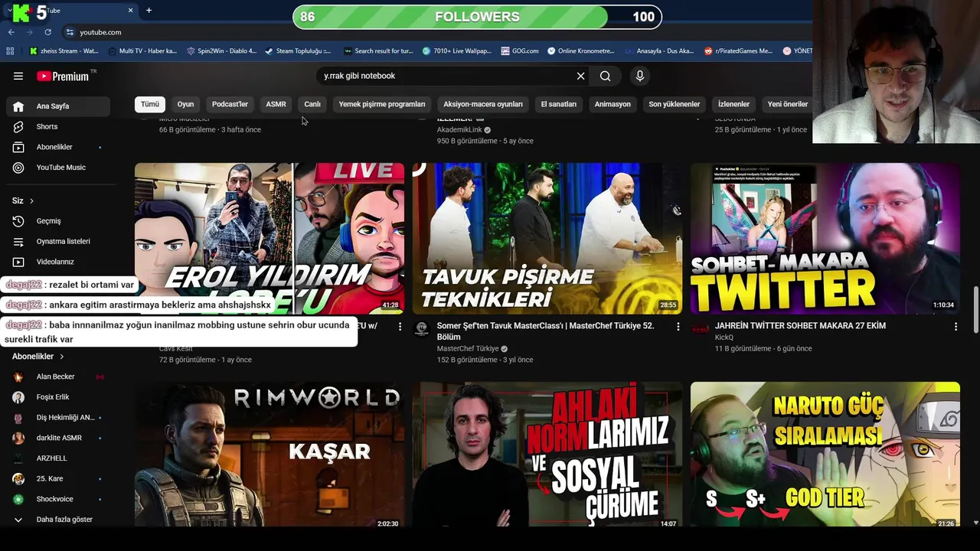
Task: Select the Aksiyon-macera oyunları chip
Action: (x=483, y=104)
